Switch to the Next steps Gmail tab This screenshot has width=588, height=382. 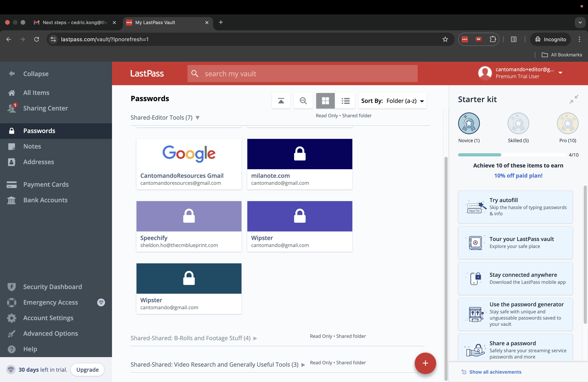[75, 23]
